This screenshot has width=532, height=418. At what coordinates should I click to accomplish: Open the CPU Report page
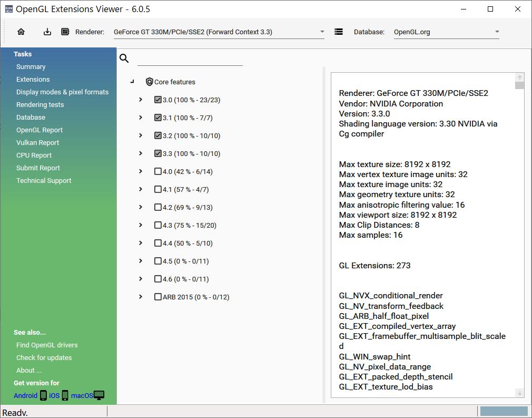[34, 155]
